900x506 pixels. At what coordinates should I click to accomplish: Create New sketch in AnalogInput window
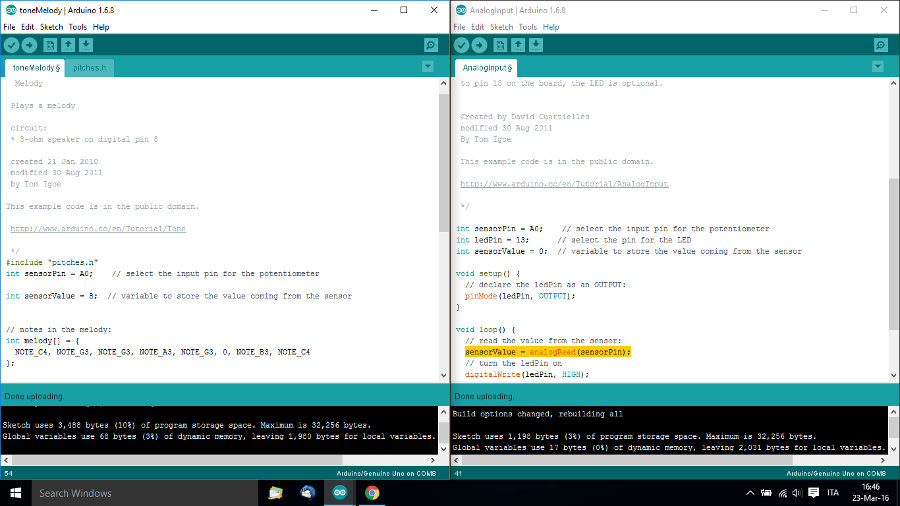coord(500,45)
